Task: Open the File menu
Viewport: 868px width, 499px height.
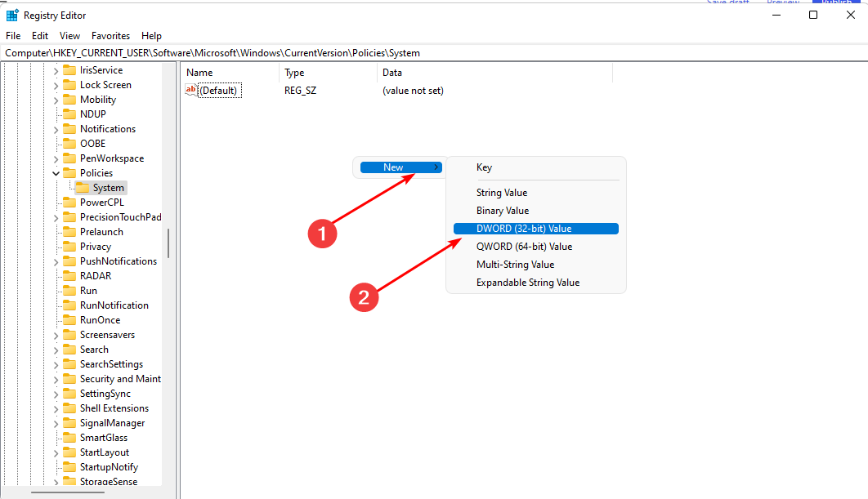Action: [x=13, y=35]
